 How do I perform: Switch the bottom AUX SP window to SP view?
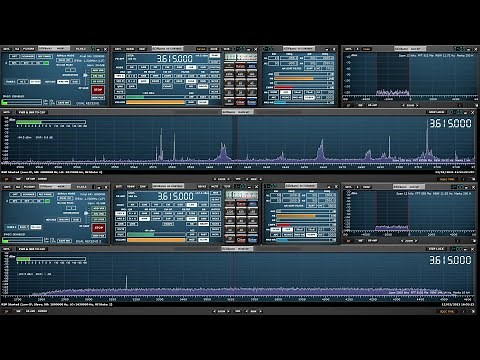tap(348, 241)
